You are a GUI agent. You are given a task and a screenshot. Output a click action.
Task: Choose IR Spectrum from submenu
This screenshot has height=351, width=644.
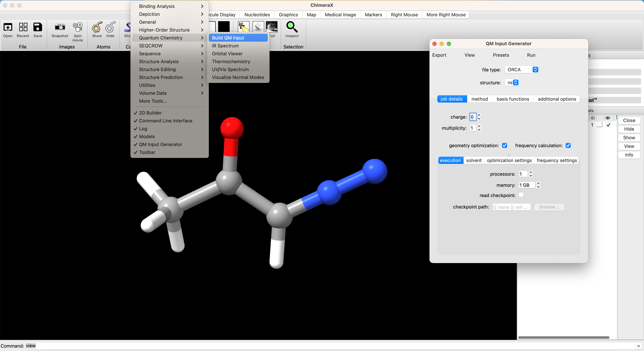pyautogui.click(x=238, y=46)
